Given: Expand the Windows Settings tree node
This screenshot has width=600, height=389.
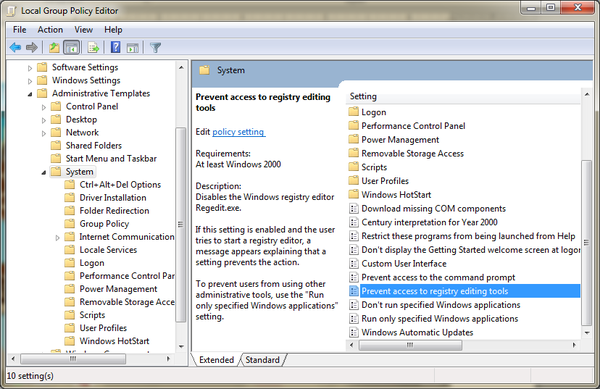Looking at the screenshot, I should [x=30, y=81].
